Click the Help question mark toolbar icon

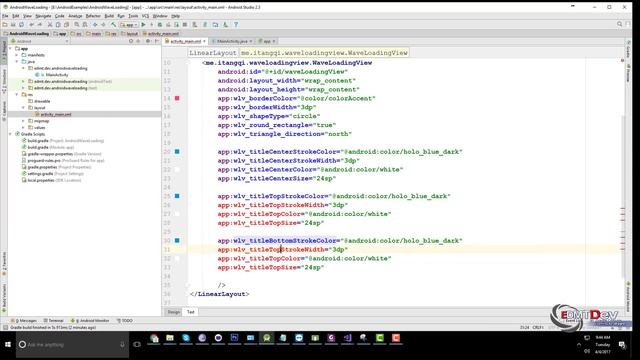point(236,25)
